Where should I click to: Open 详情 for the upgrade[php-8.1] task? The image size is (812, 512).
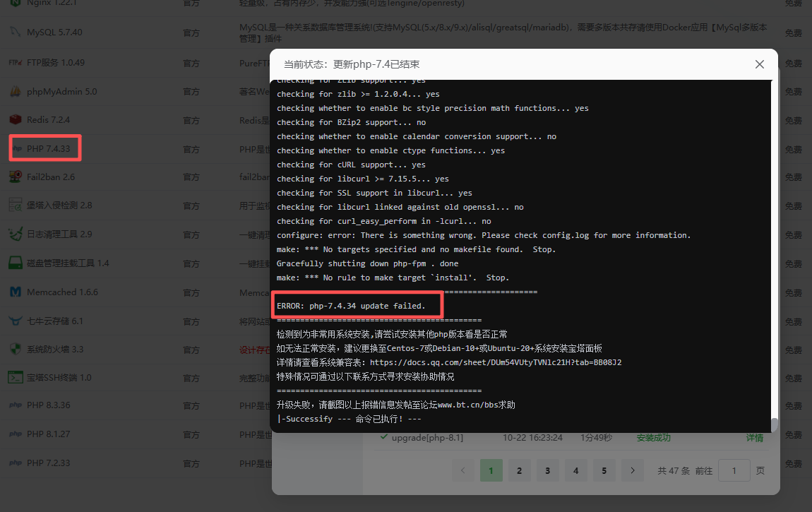click(755, 438)
